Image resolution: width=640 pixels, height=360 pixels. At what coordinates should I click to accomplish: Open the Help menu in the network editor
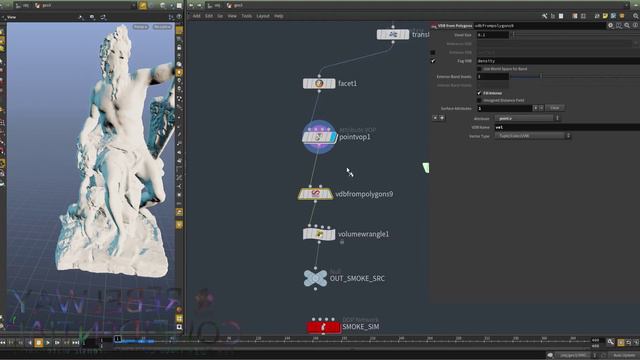[x=279, y=16]
